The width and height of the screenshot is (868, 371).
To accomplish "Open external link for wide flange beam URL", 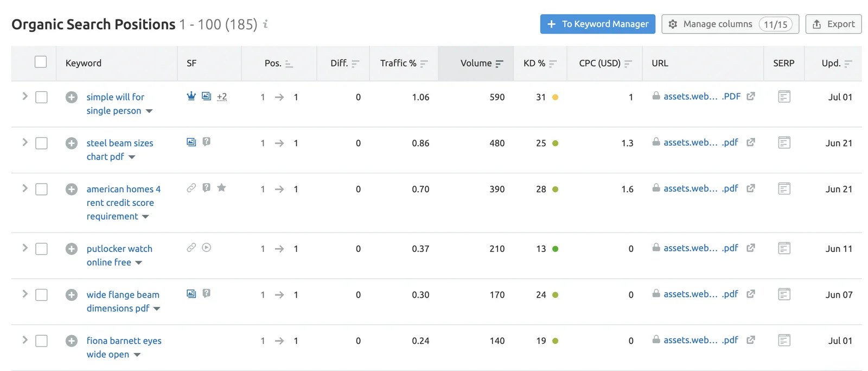I will 751,294.
